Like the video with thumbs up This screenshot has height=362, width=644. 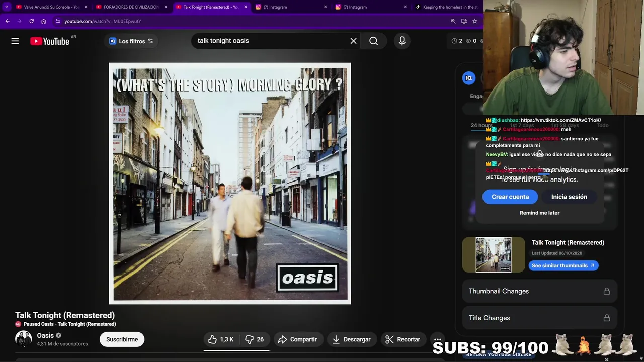coord(221,339)
